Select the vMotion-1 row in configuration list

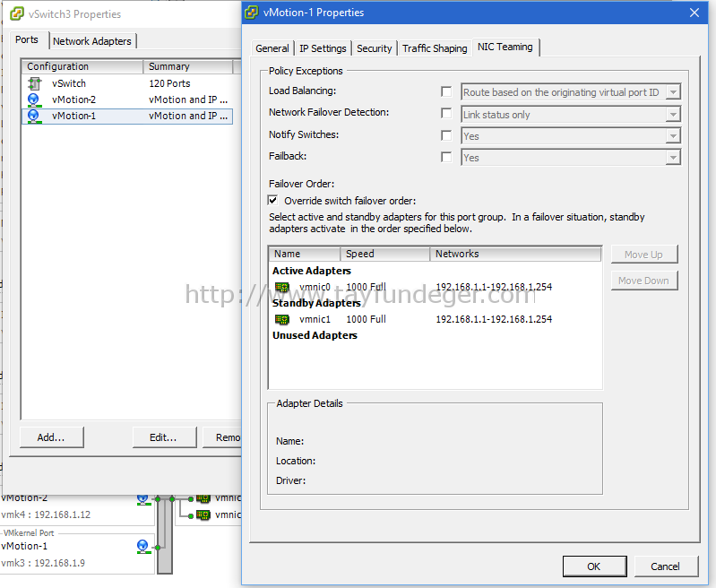pos(127,116)
